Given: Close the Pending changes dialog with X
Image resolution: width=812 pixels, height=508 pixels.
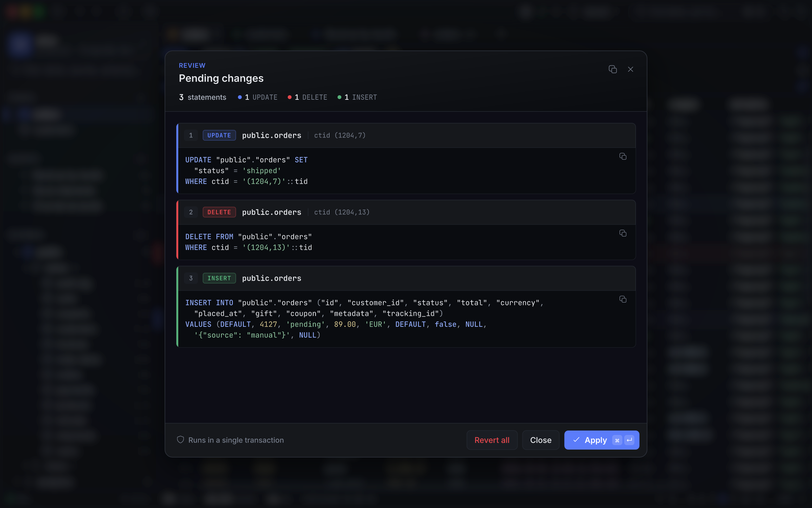Looking at the screenshot, I should tap(631, 69).
